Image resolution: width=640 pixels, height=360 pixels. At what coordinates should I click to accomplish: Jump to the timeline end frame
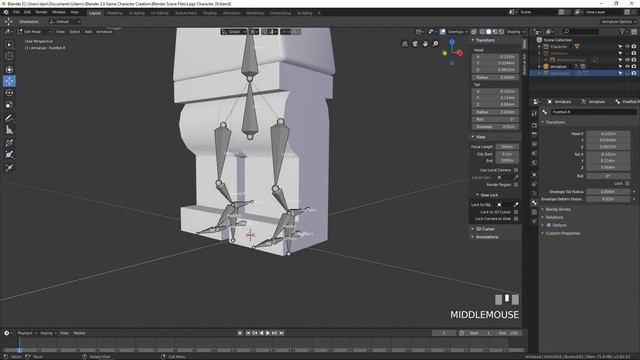coord(281,333)
